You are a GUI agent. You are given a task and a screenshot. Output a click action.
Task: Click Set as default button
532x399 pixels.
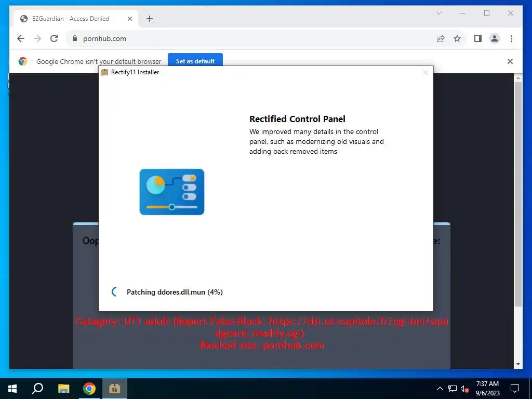coord(195,61)
